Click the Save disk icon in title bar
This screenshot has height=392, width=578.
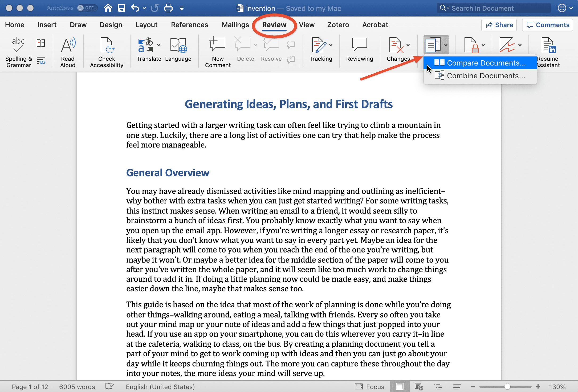[x=121, y=8]
